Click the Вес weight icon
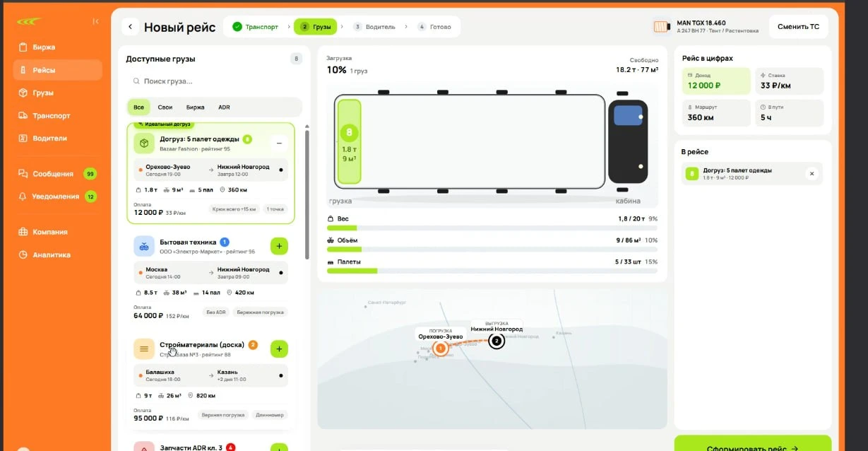Screen dimensions: 868x451 coord(331,219)
